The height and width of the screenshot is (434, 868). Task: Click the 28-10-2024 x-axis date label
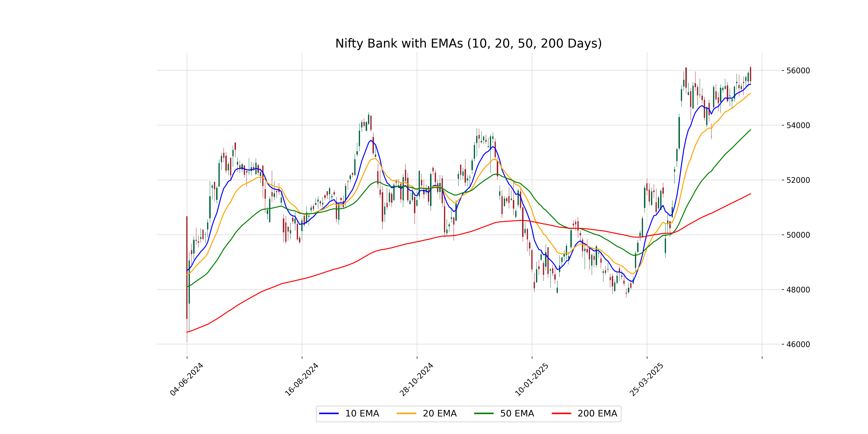tap(416, 379)
